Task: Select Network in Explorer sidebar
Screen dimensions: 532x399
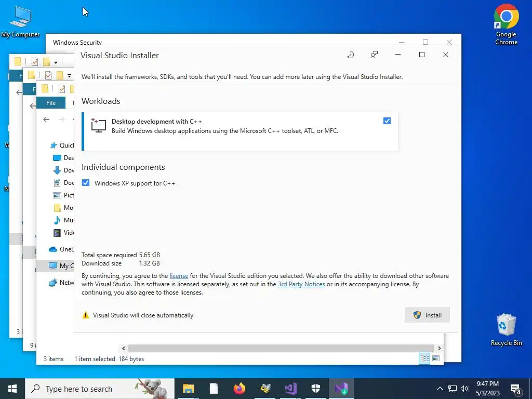Action: click(x=61, y=283)
